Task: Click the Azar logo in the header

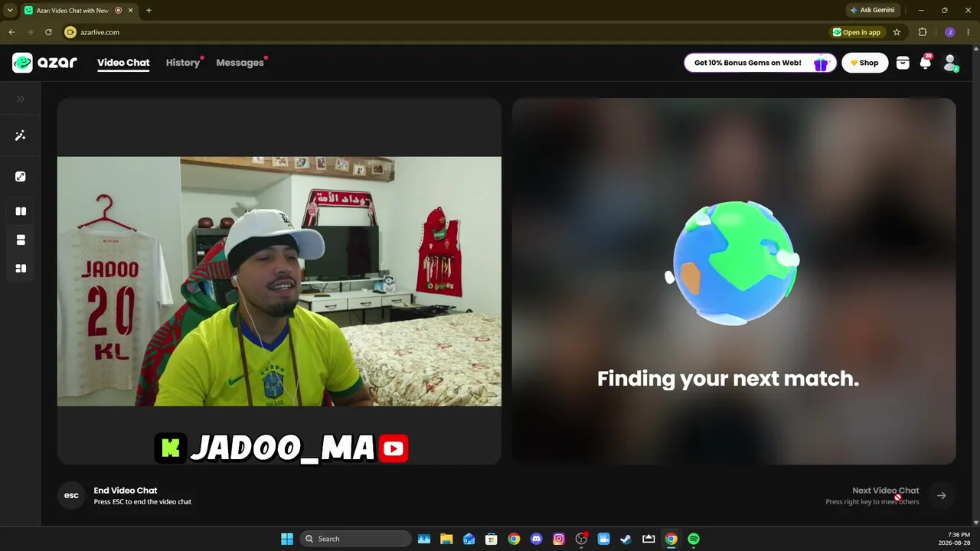Action: point(44,63)
